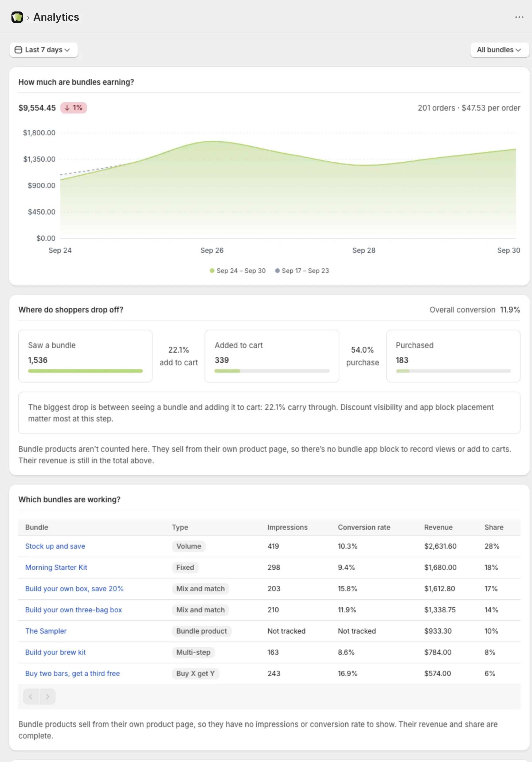Click the $9,554.45 total revenue figure
This screenshot has width=532, height=762.
click(37, 108)
